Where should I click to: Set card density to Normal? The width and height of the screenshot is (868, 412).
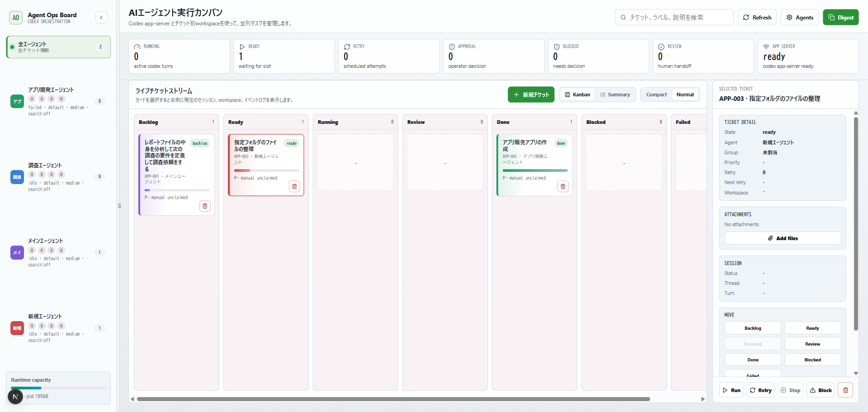tap(685, 95)
